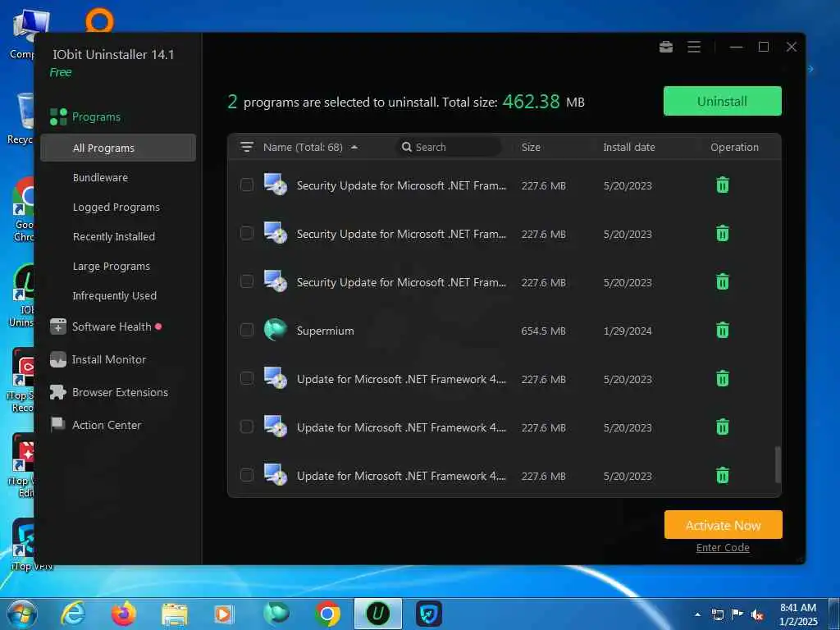Show hidden tray icons arrow
The width and height of the screenshot is (840, 630).
pos(697,614)
